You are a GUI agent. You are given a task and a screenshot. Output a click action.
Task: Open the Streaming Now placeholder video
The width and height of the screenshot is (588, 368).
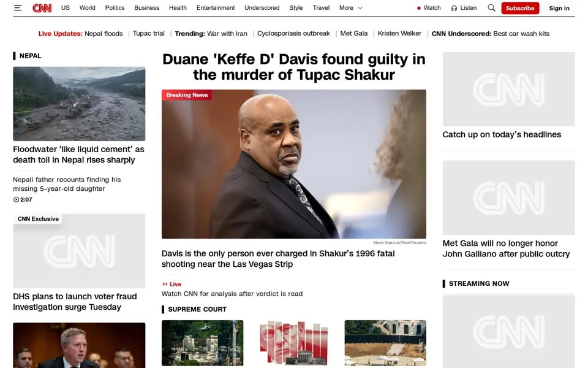coord(509,331)
